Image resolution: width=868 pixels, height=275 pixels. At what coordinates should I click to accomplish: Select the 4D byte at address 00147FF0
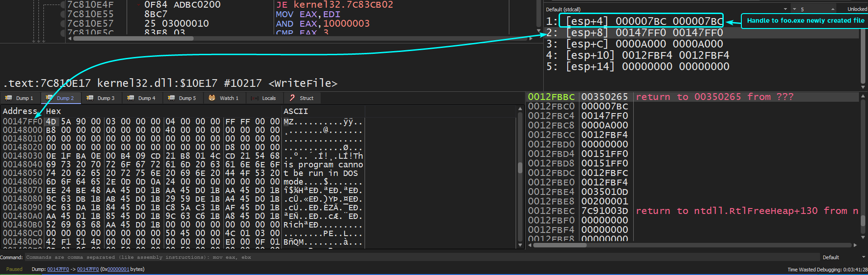[x=51, y=122]
